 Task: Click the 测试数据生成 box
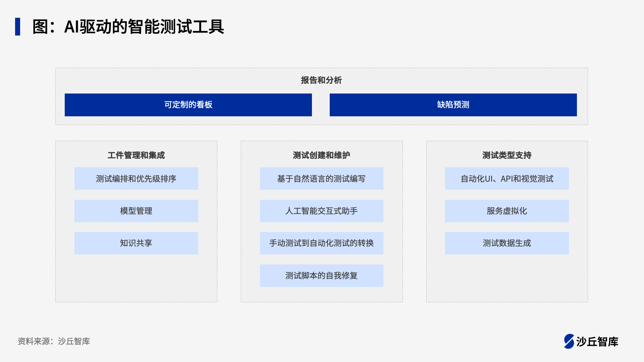pyautogui.click(x=507, y=243)
